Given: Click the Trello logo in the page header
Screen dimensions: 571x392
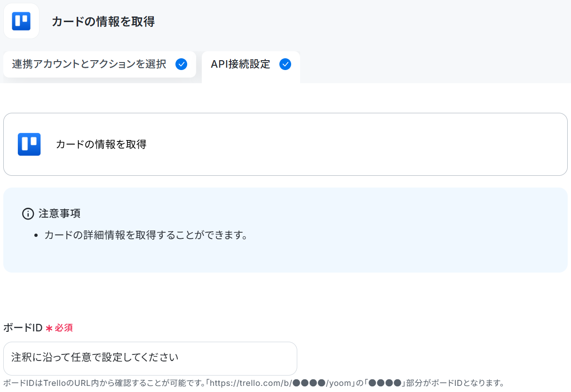Looking at the screenshot, I should tap(21, 21).
